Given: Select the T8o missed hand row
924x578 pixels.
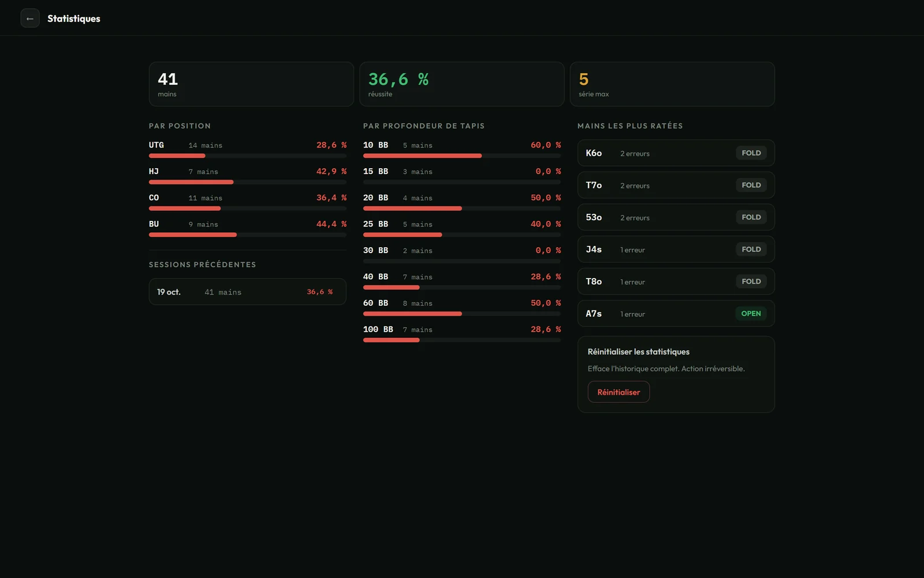Looking at the screenshot, I should tap(676, 281).
